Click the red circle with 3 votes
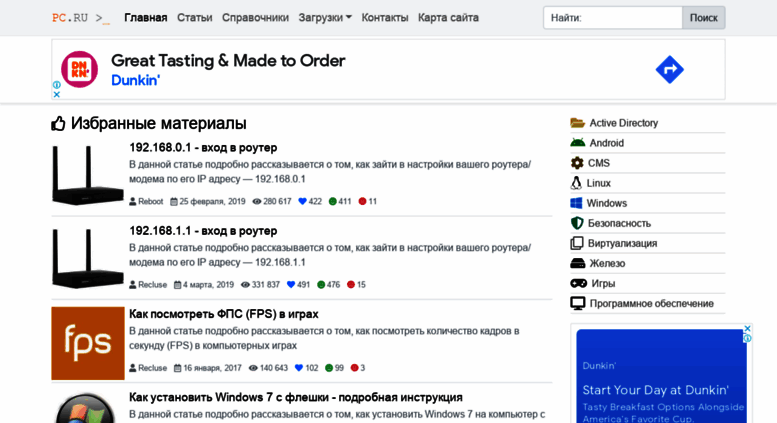 354,368
